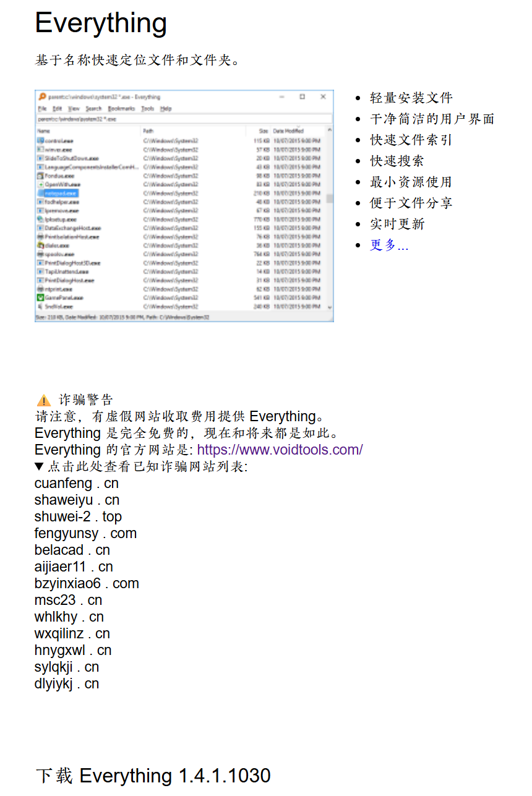The image size is (532, 796).
Task: Click the scam site shaweiyu . cn
Action: [77, 500]
